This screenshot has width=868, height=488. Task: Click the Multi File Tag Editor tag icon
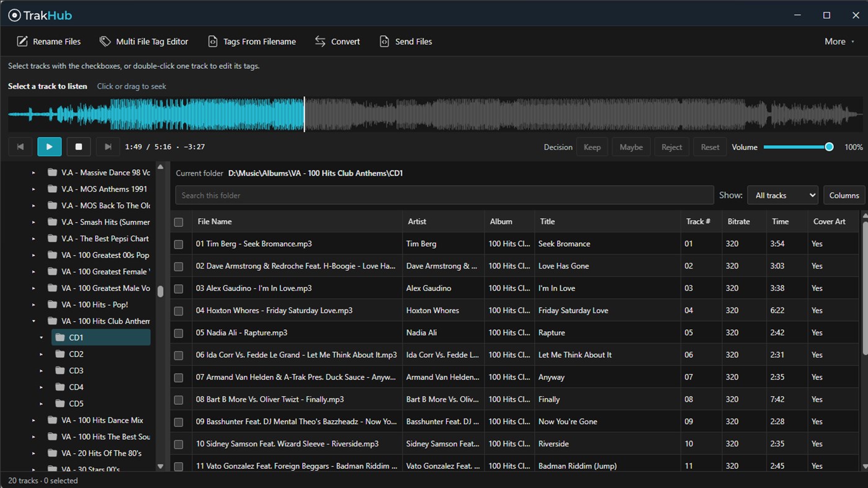coord(105,42)
